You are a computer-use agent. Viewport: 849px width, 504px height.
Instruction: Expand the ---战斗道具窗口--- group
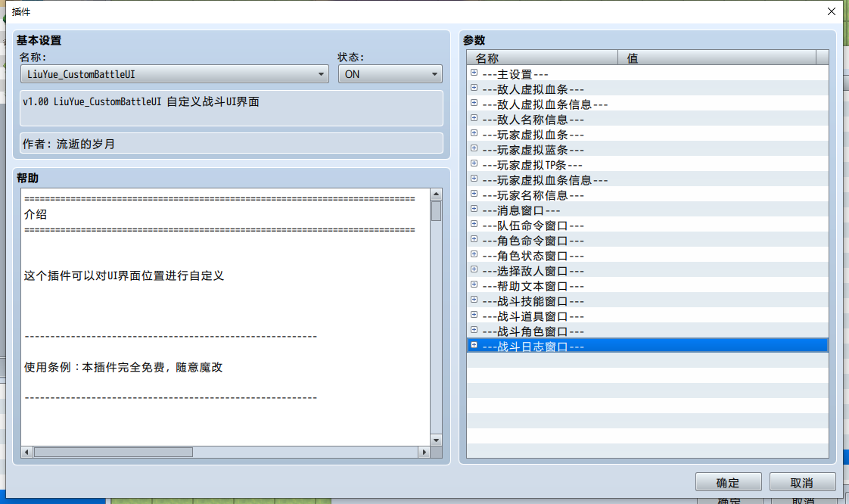point(474,315)
